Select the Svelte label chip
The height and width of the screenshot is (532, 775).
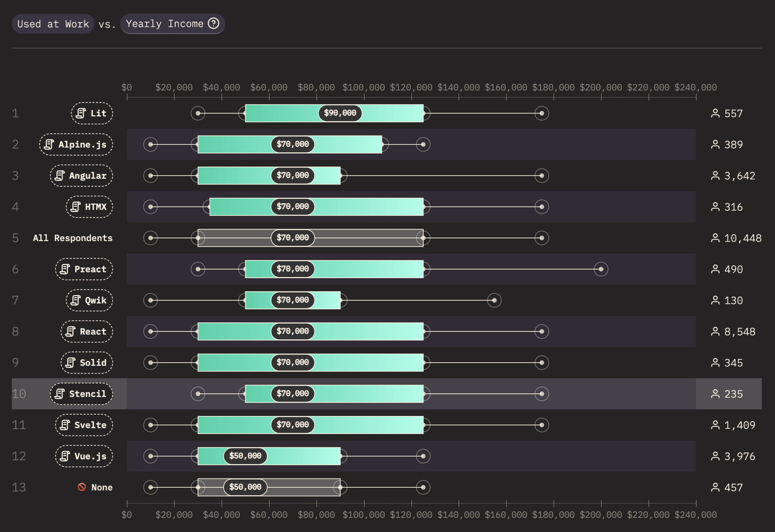click(84, 425)
